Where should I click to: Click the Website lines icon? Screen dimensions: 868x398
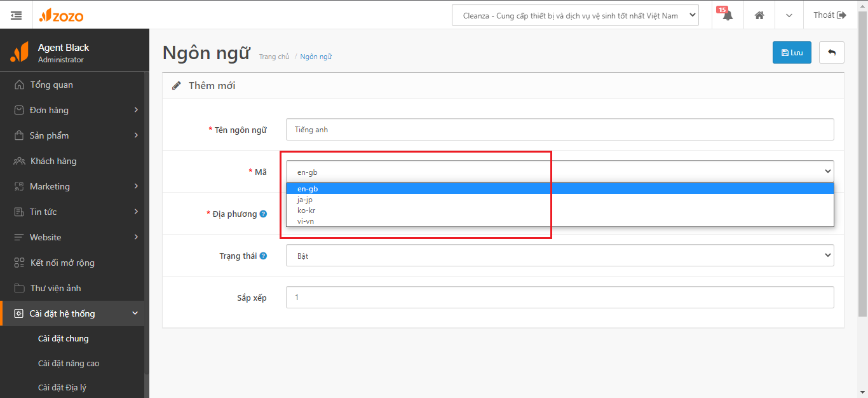18,237
